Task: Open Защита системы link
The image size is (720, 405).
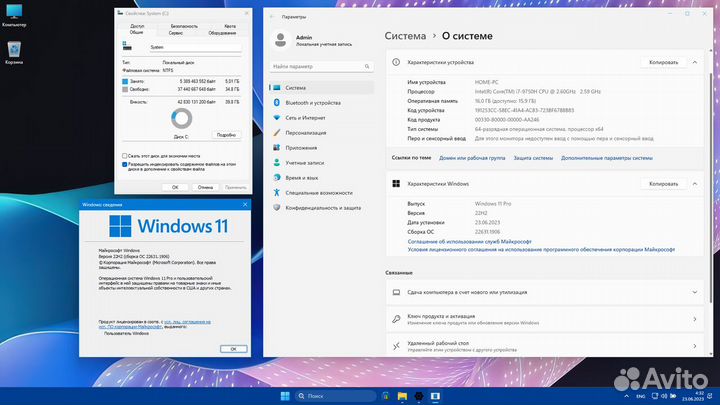Action: (533, 158)
